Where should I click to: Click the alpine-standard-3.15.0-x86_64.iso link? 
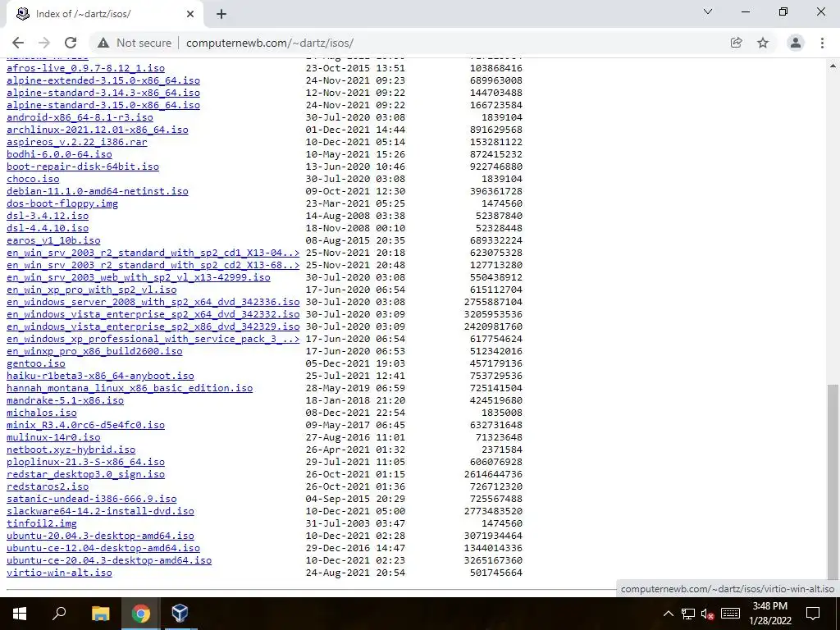click(103, 105)
